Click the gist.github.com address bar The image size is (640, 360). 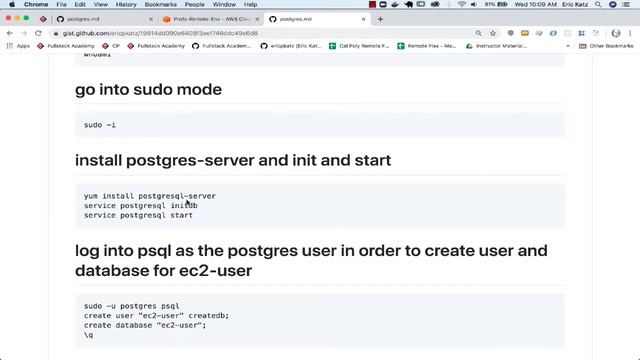pyautogui.click(x=261, y=33)
